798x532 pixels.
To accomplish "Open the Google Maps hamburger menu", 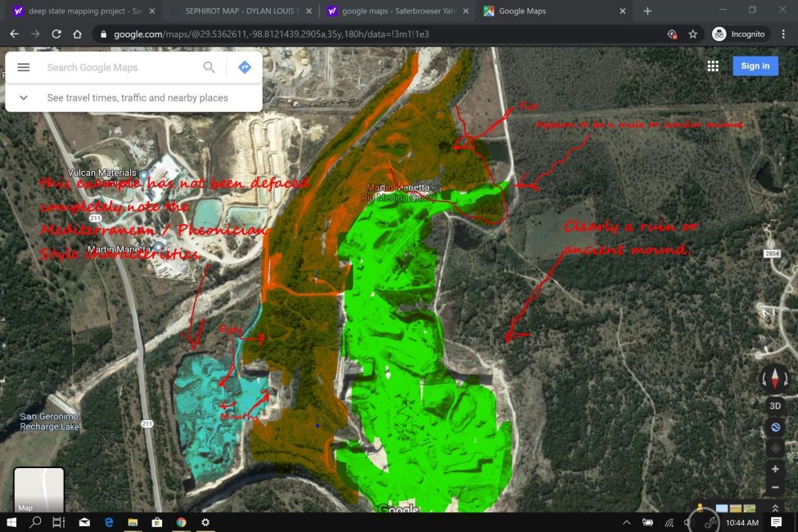I will [x=24, y=67].
